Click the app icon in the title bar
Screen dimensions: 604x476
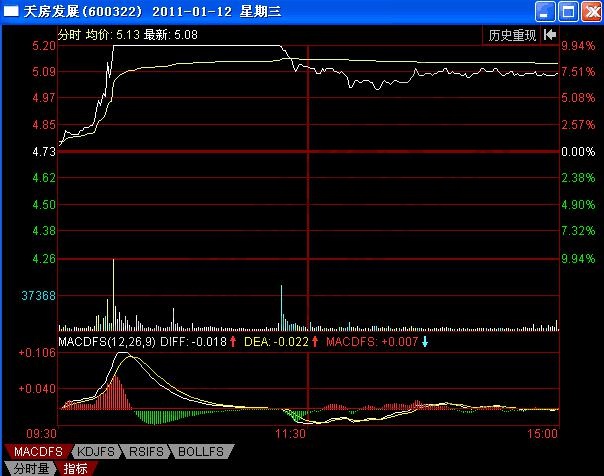[12, 12]
